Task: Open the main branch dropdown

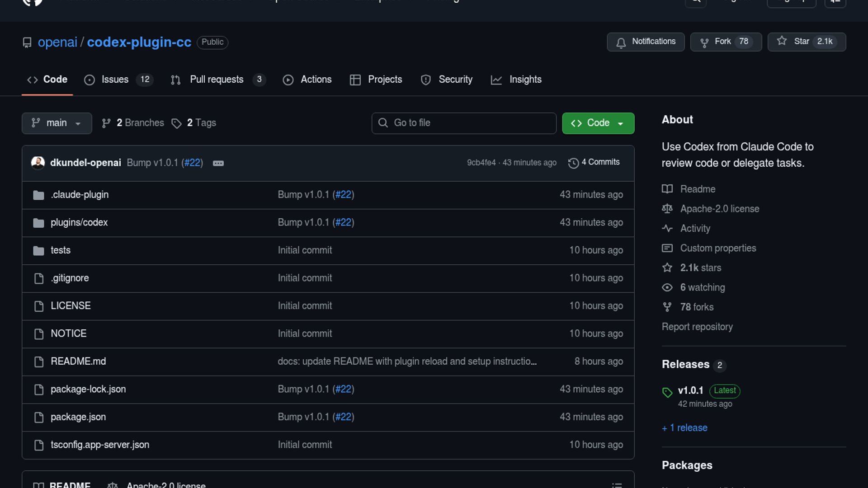Action: click(x=57, y=123)
